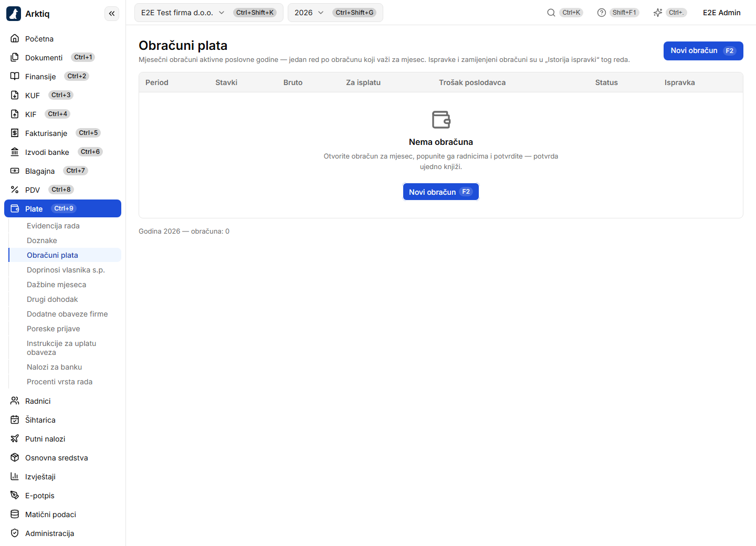Screen dimensions: 756x546
Task: Open Doprinosi vlasnika s.p. page
Action: click(x=66, y=270)
